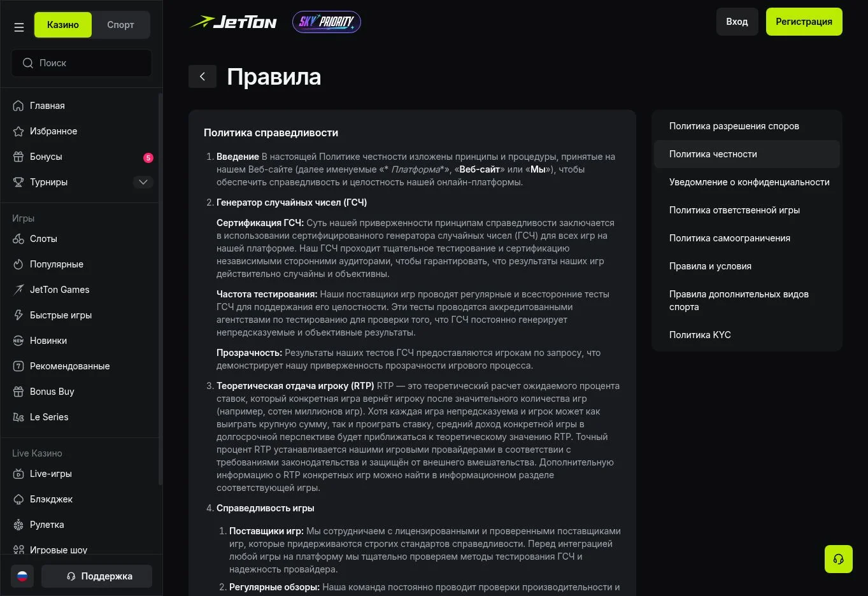
Task: Click the rocket icon beside JetTon Games
Action: click(x=18, y=290)
